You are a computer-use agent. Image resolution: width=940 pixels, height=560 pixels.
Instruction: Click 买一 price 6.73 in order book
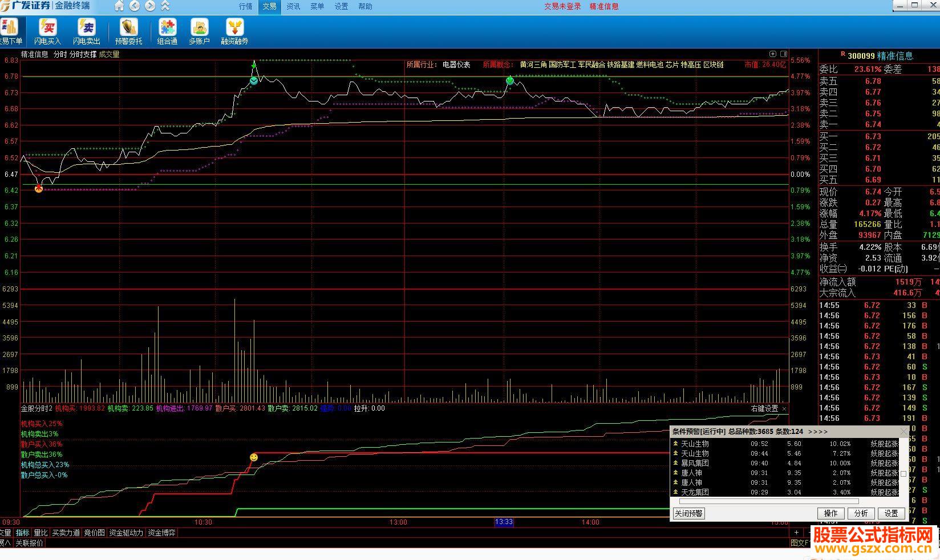tap(873, 136)
